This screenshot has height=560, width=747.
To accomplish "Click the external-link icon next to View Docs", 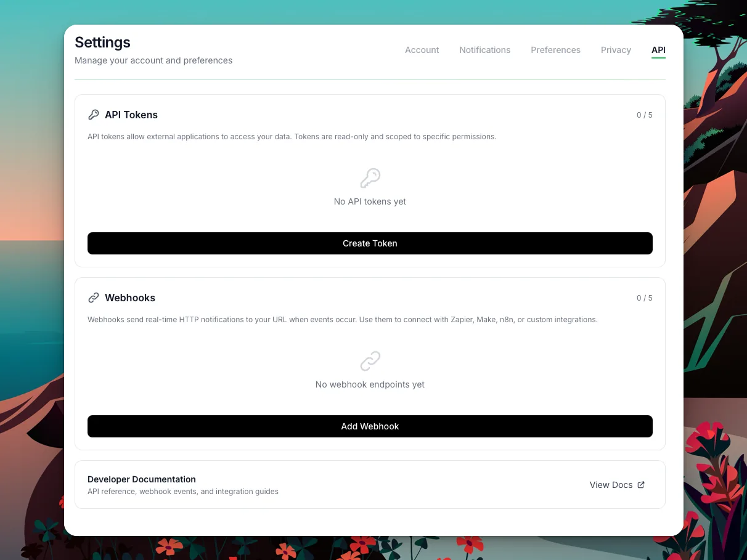I will (641, 485).
